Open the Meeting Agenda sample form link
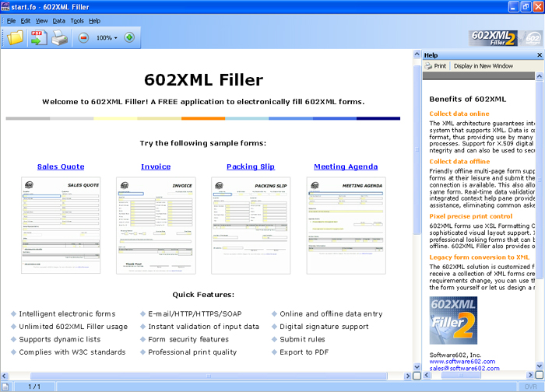The image size is (545, 392). 346,166
